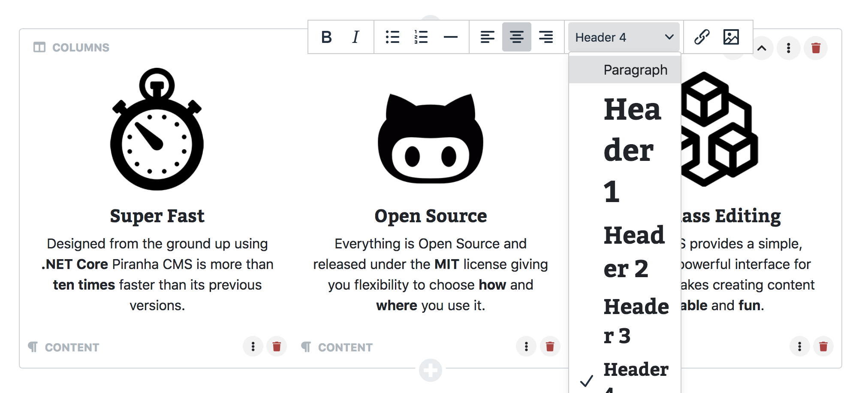Viewport: 868px width, 393px height.
Task: Insert a bulleted list
Action: tap(392, 37)
